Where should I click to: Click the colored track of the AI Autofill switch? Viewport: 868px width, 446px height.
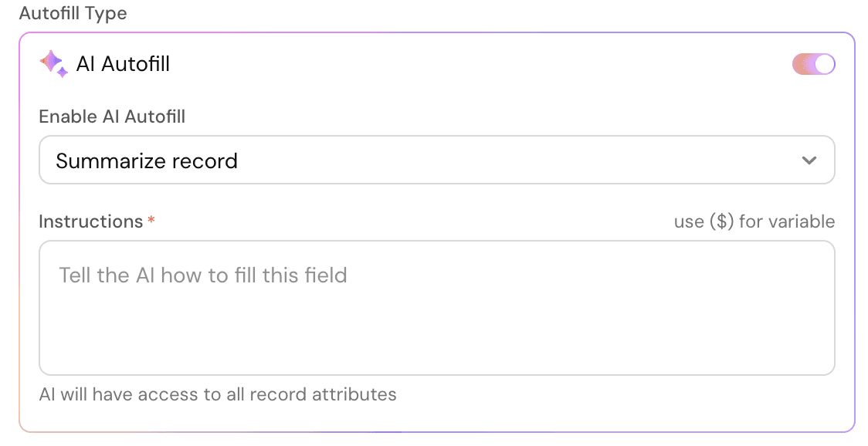click(802, 64)
